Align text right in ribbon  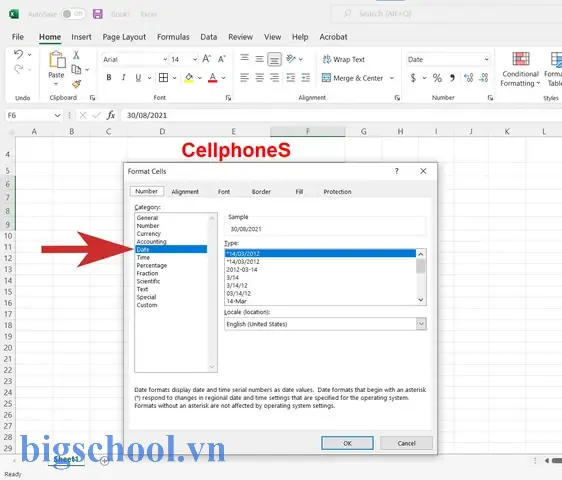click(x=275, y=77)
